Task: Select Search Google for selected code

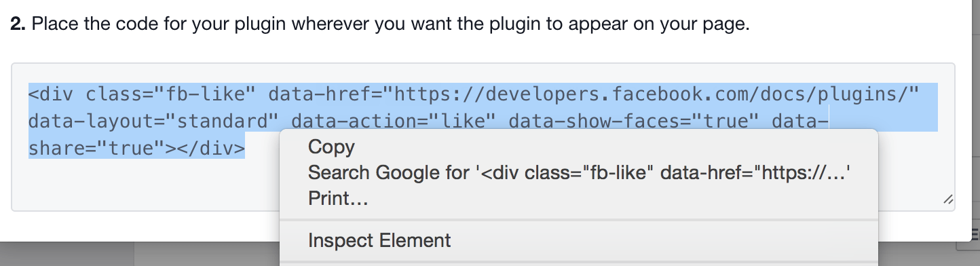Action: pyautogui.click(x=579, y=173)
